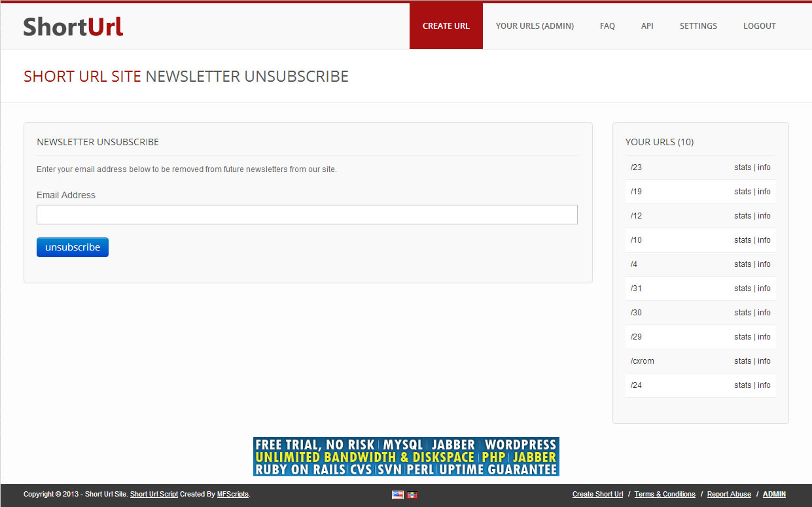View stats for the /4 URL
The height and width of the screenshot is (507, 812).
coord(742,264)
